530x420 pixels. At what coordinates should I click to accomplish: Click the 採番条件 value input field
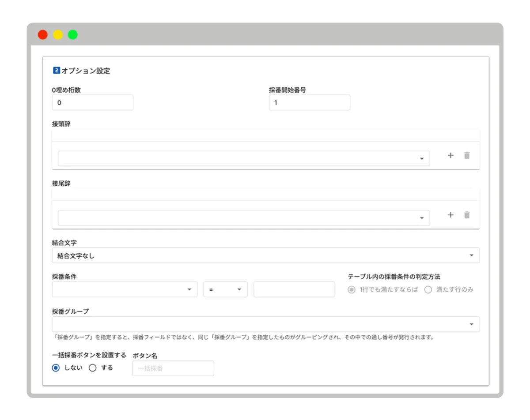pyautogui.click(x=294, y=289)
